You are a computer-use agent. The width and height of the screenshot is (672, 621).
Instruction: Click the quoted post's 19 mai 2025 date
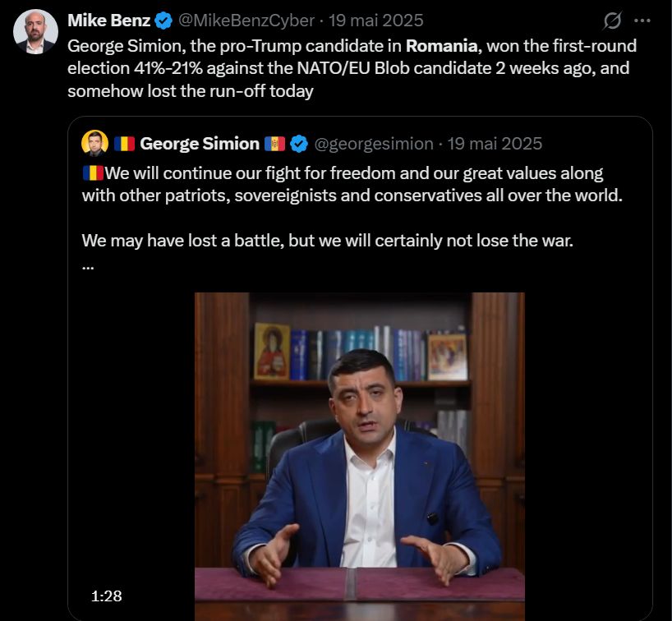495,144
